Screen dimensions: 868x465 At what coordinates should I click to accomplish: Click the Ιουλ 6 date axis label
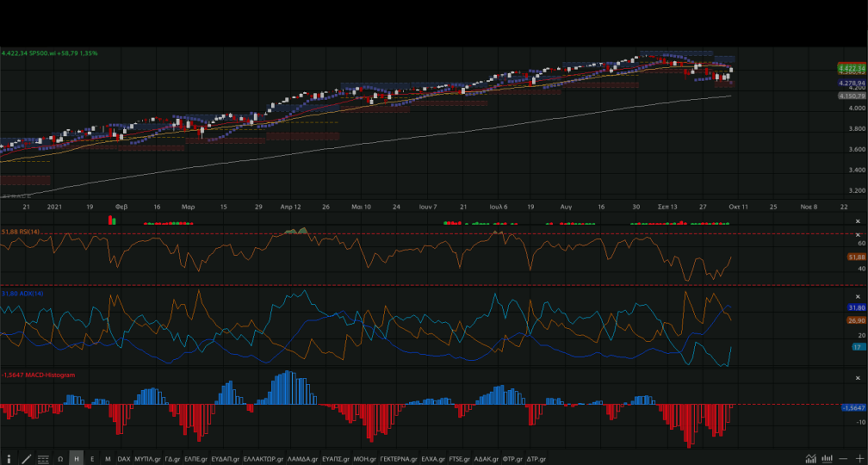[x=499, y=207]
